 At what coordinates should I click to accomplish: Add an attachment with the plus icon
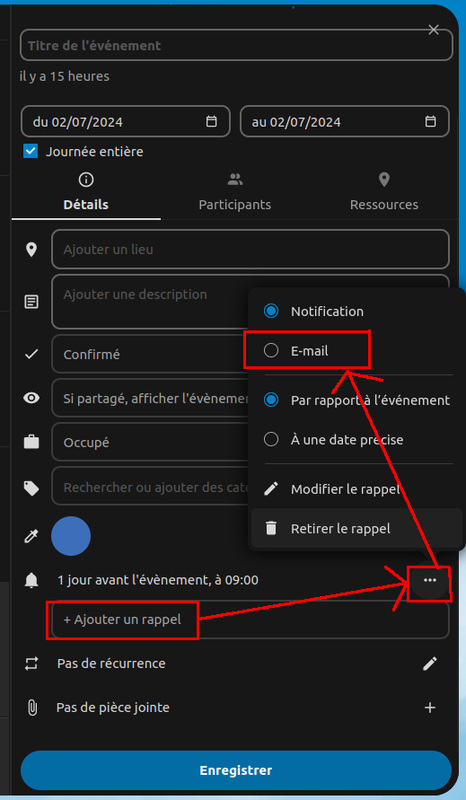pos(430,708)
